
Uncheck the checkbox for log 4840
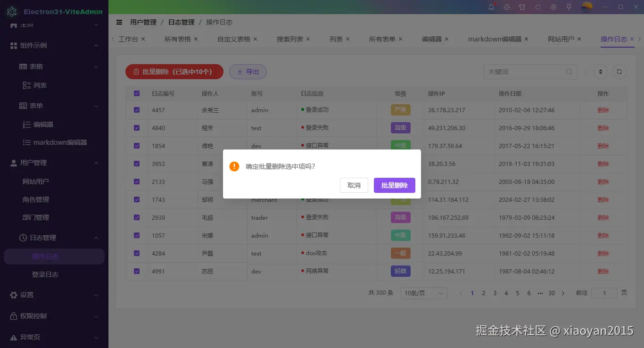tap(137, 128)
